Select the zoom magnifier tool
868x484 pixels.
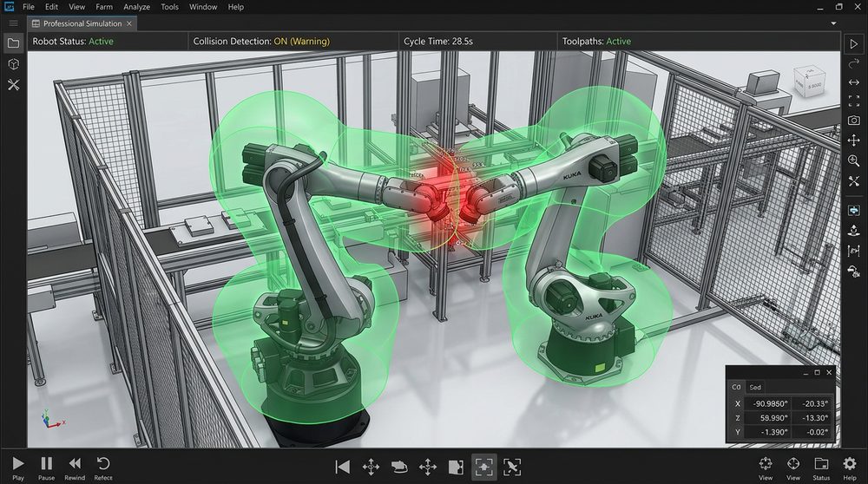(854, 161)
